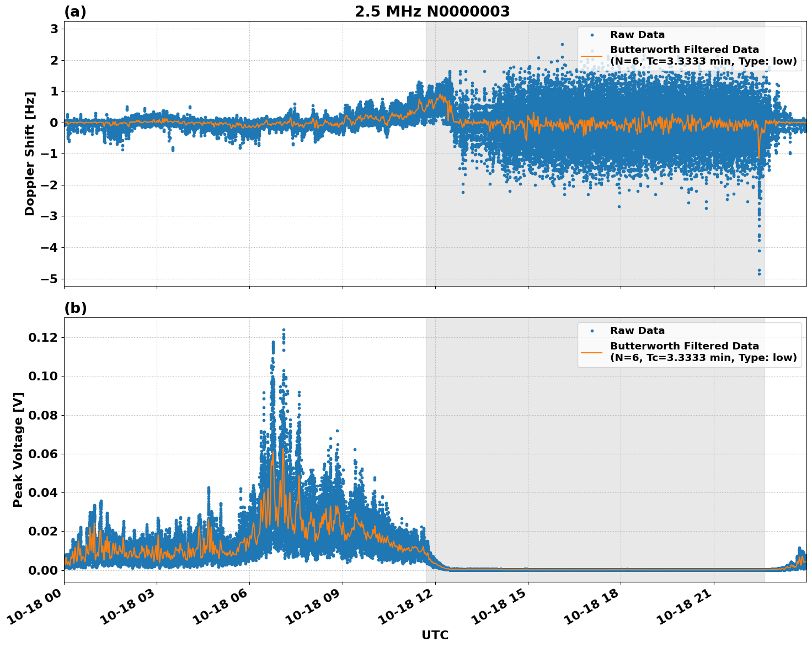Click the blue Raw Data marker in Doppler legend

pos(592,35)
